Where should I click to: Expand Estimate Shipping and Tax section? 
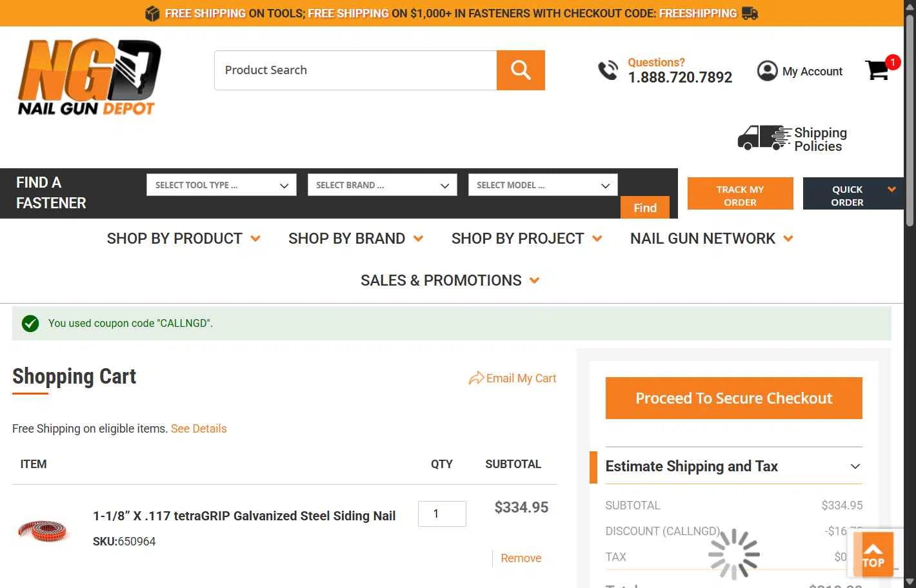pyautogui.click(x=733, y=466)
